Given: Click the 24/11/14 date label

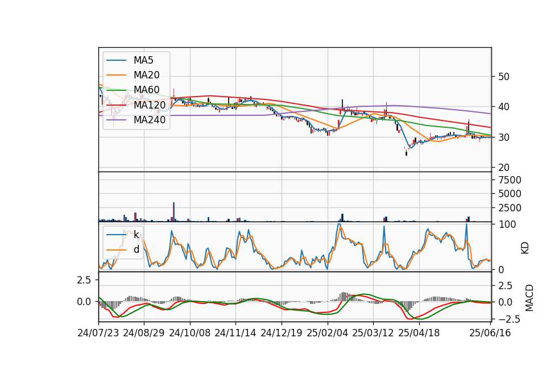Looking at the screenshot, I should (235, 333).
